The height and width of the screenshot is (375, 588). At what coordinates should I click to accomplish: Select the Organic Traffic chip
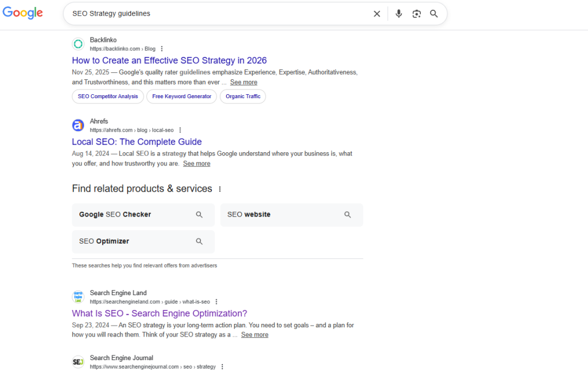coord(243,96)
